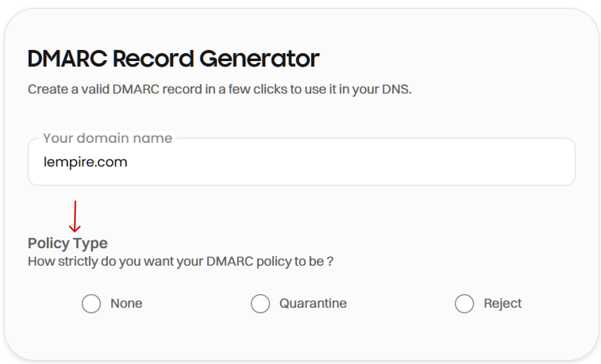
Task: Click the 'Policy Type' section heading
Action: coord(67,243)
